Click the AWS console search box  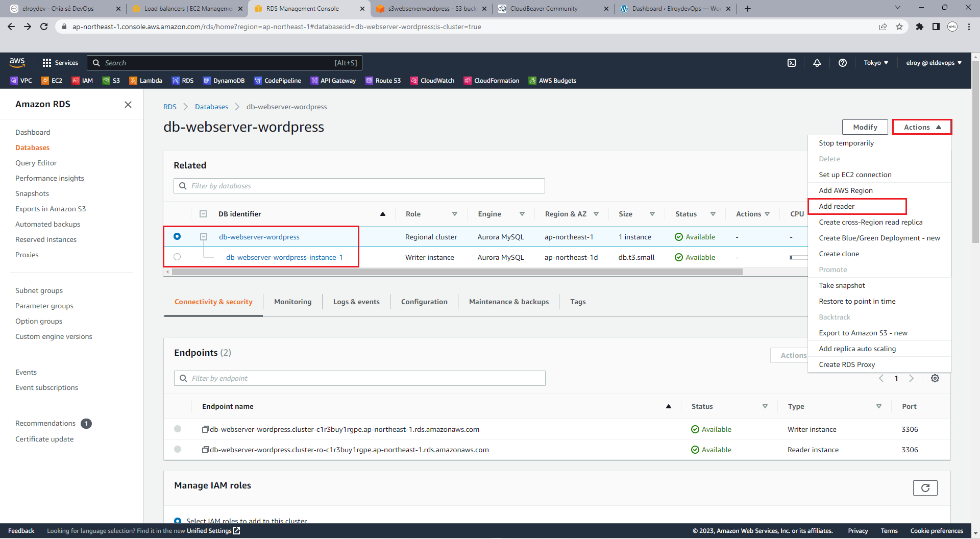point(225,63)
